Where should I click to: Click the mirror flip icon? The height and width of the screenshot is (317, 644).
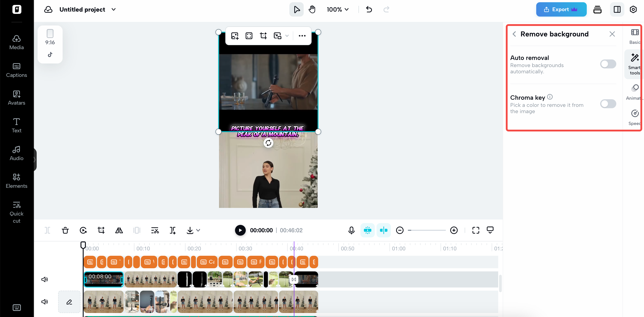point(119,230)
